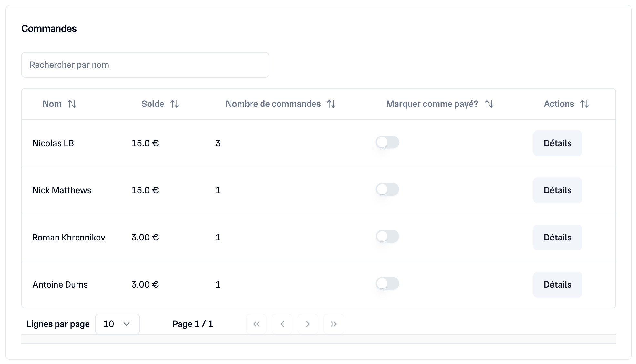Show details of Antoine Dums order
The image size is (636, 364).
[557, 285]
